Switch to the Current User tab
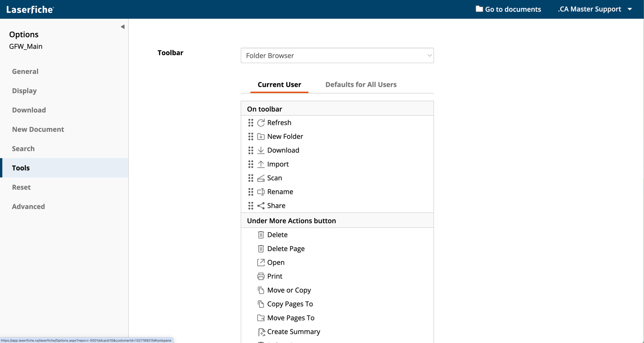Viewport: 644px width, 343px height. tap(279, 85)
